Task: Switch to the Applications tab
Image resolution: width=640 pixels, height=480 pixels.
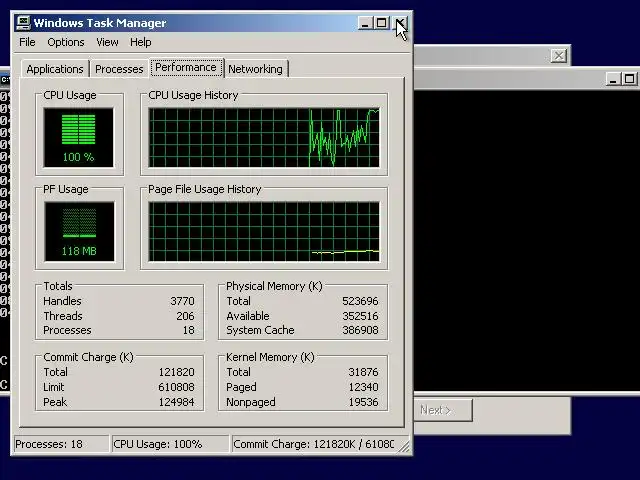Action: pyautogui.click(x=55, y=69)
